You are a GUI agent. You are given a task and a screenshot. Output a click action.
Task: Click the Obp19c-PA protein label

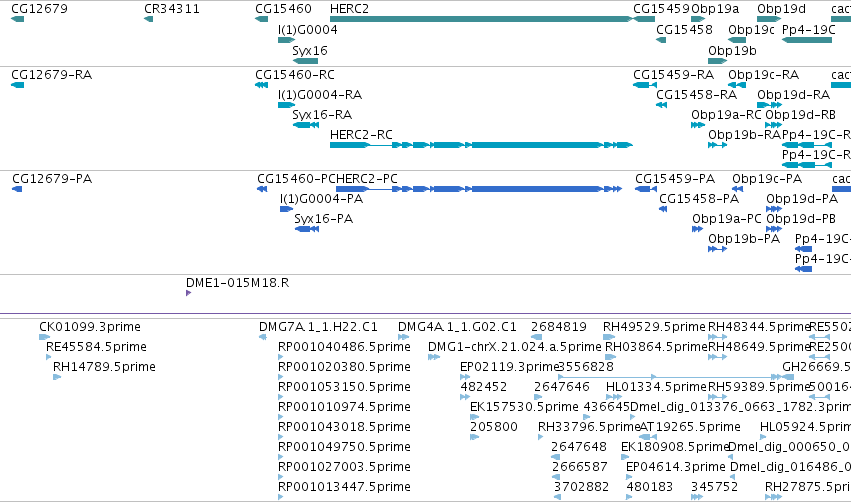click(x=767, y=179)
